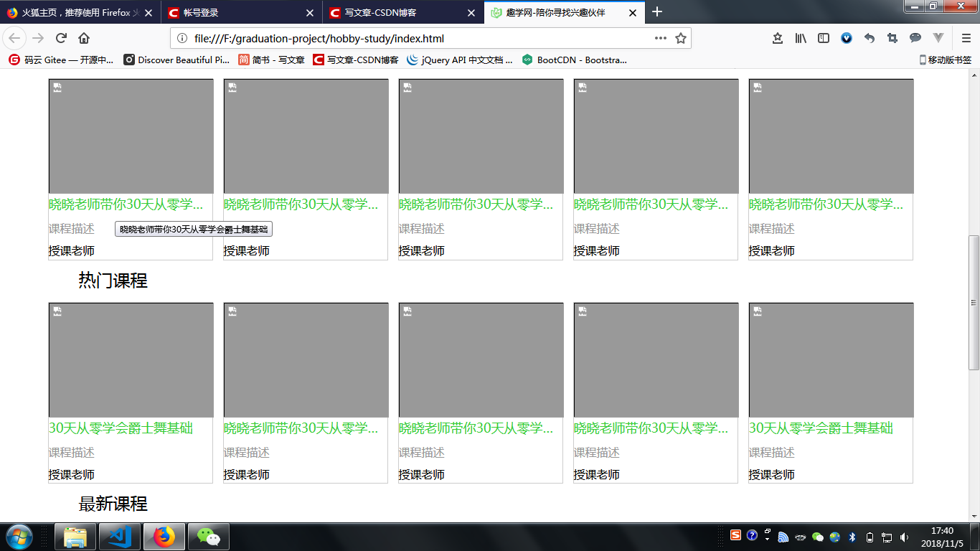980x551 pixels.
Task: Go back to the previous page
Action: pos(15,38)
